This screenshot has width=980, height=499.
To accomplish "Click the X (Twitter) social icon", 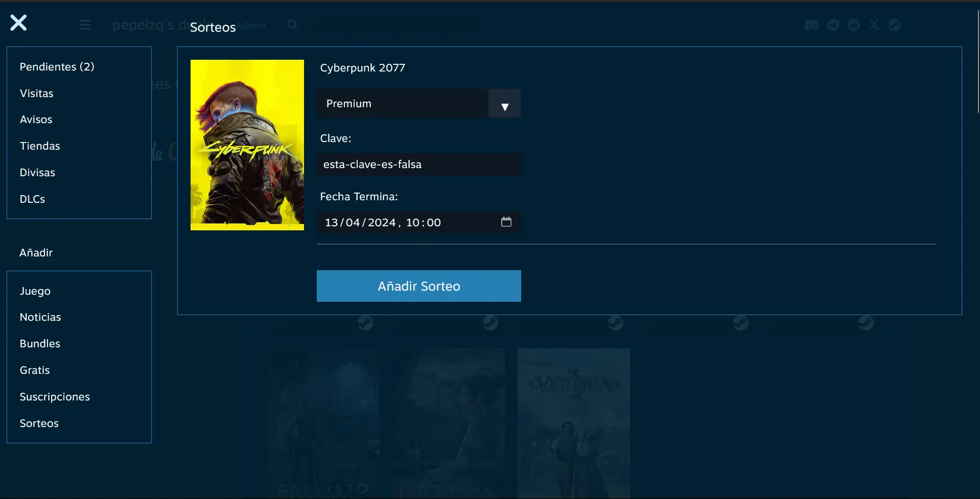I will (874, 25).
